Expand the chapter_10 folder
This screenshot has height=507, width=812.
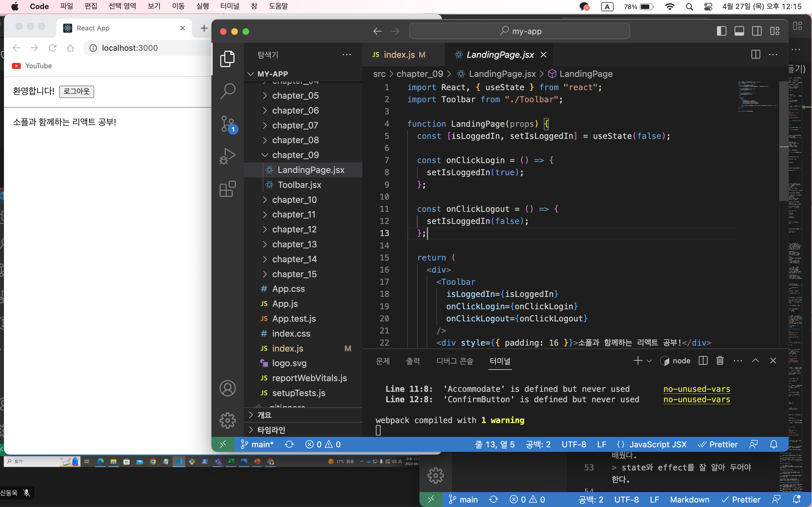click(x=295, y=199)
